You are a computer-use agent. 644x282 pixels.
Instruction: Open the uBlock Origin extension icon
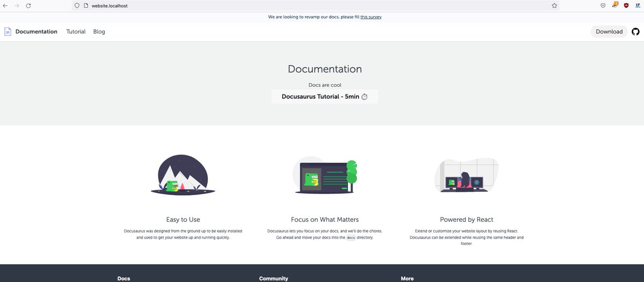pos(626,5)
